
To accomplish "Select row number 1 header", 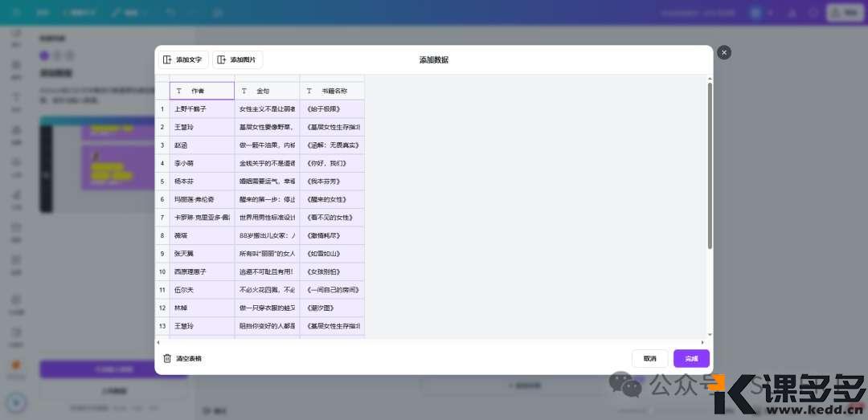I will (162, 108).
